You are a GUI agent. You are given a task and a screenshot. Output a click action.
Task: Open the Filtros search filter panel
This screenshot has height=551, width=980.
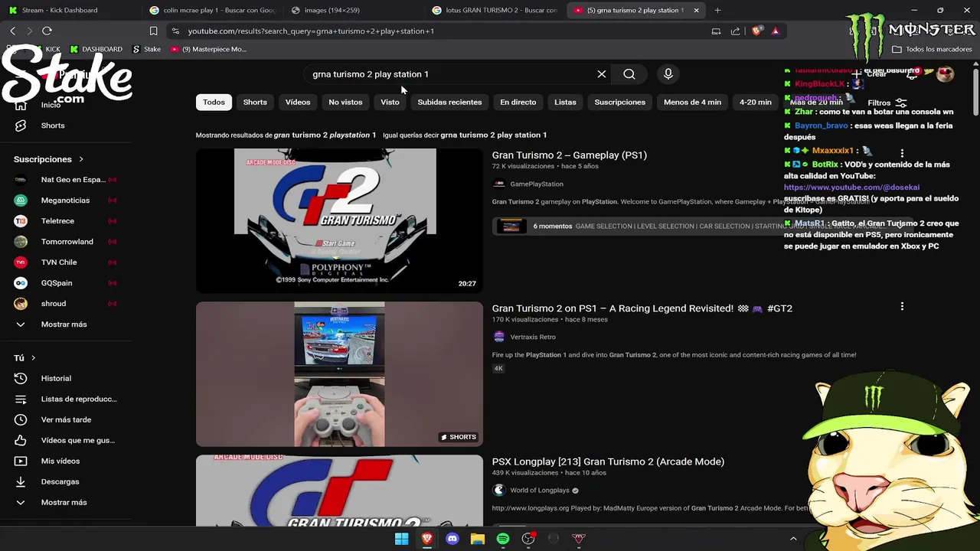click(x=887, y=103)
